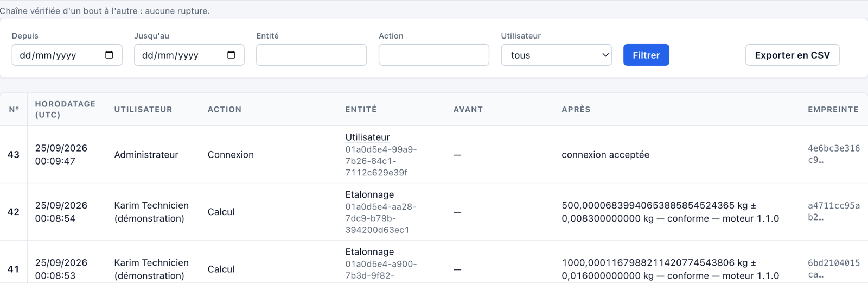The width and height of the screenshot is (868, 283).
Task: Click the Administrateur user cell
Action: coord(146,155)
